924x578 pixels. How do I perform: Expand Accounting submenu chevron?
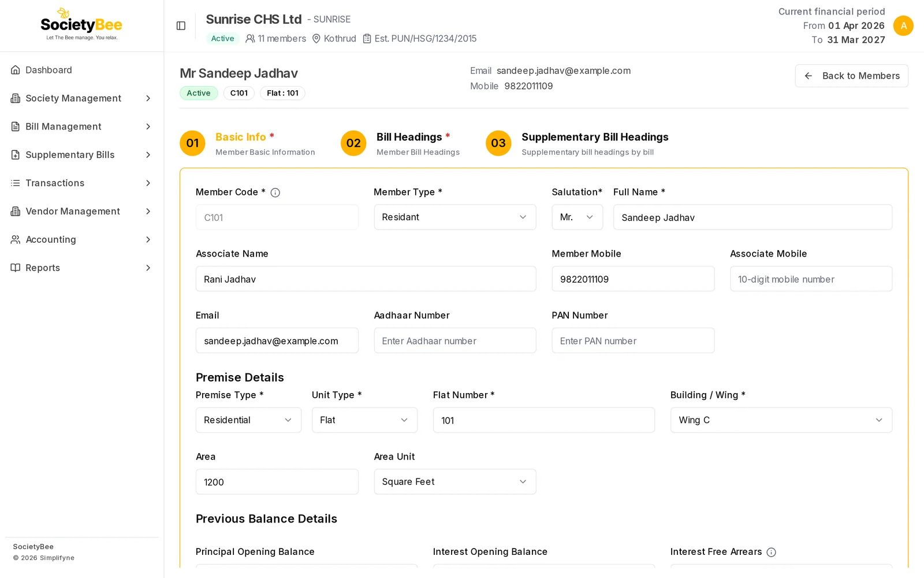148,239
